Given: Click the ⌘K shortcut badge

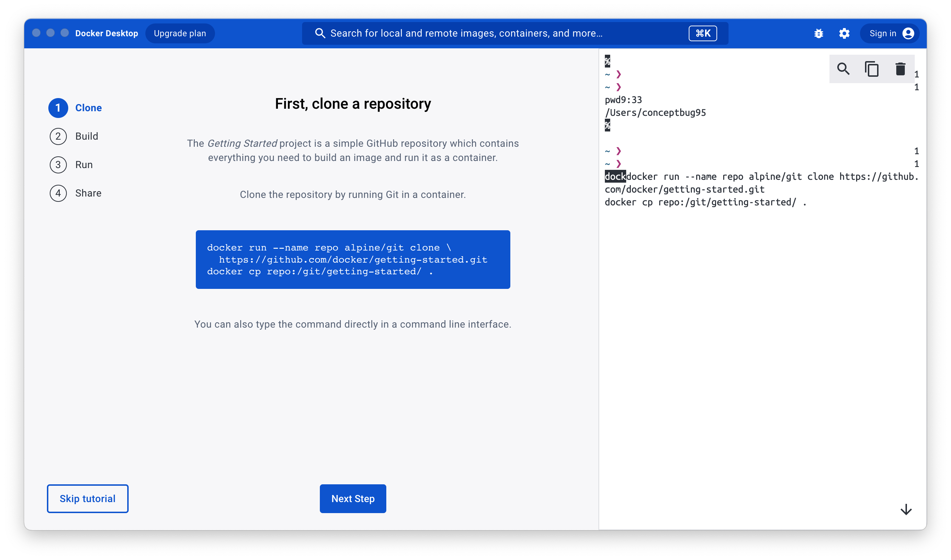Looking at the screenshot, I should click(x=703, y=34).
